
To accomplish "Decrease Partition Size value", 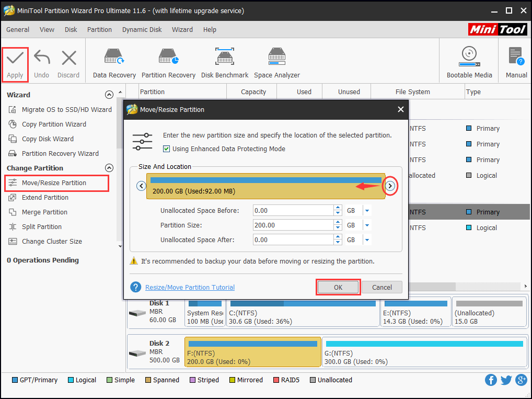I will click(338, 228).
